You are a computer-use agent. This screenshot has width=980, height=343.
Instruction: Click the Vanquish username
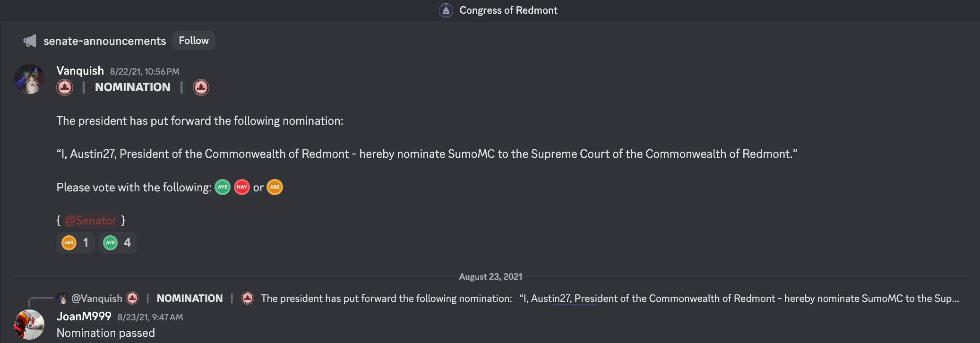[x=80, y=71]
